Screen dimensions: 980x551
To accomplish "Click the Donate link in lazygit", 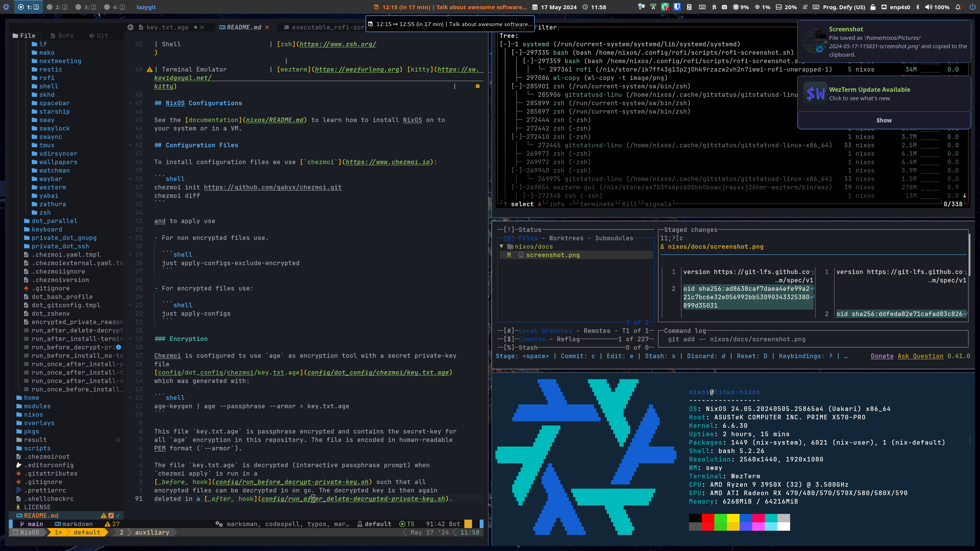I will [882, 356].
